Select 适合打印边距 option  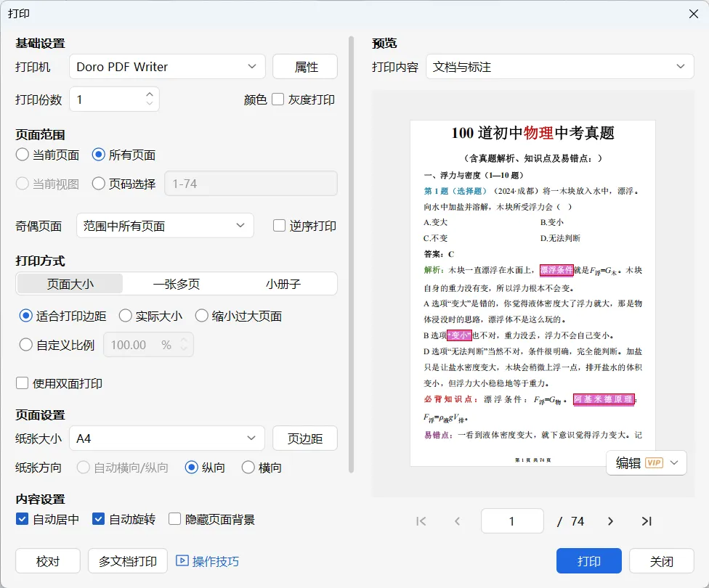[25, 316]
